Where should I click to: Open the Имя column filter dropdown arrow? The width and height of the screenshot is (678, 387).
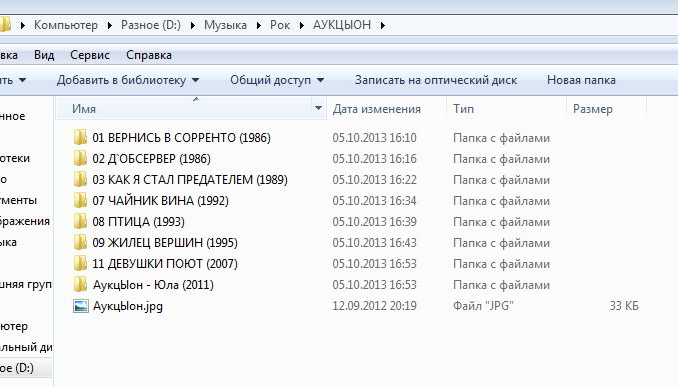point(318,108)
